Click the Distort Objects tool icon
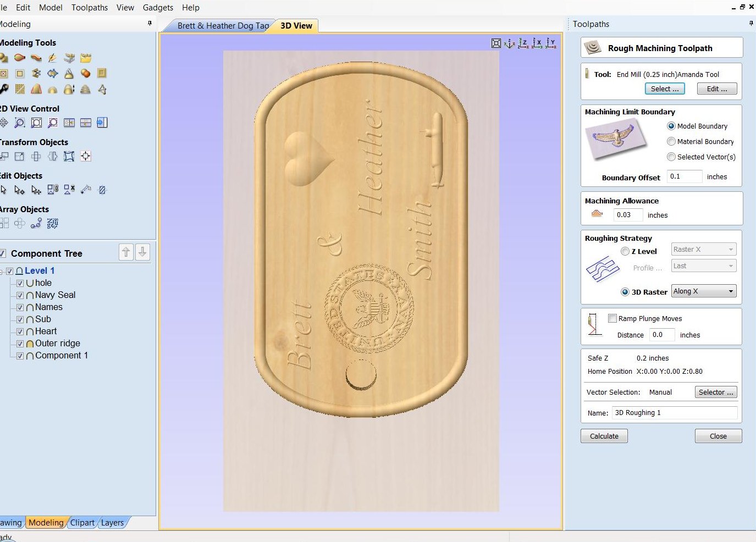 click(69, 156)
